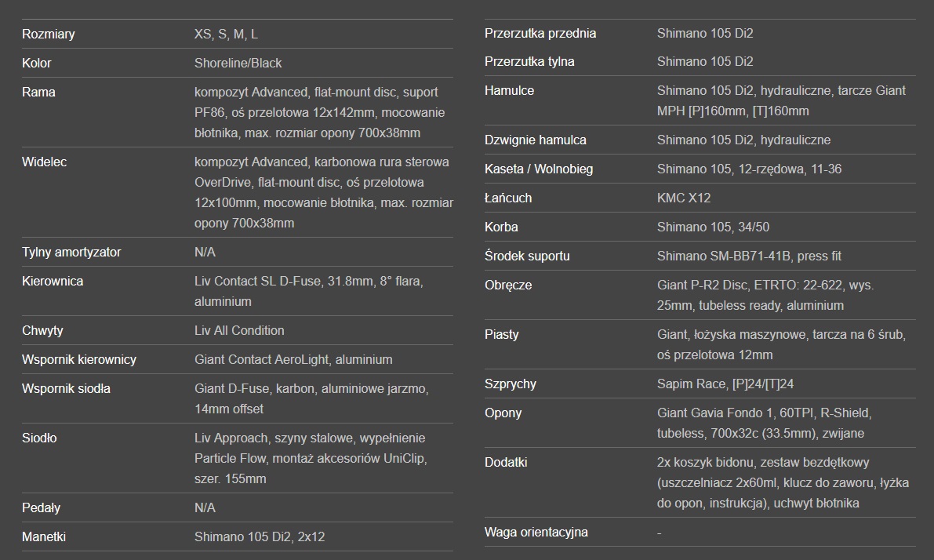The image size is (934, 560).
Task: Click the Przerzutka przednia label
Action: click(540, 33)
